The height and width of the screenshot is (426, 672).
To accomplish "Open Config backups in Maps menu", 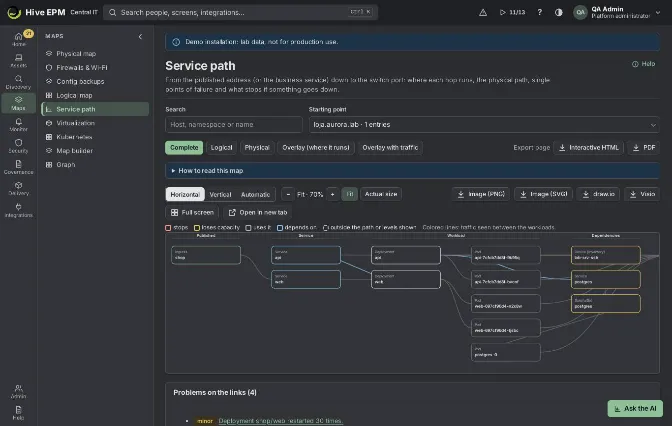I will [95, 81].
